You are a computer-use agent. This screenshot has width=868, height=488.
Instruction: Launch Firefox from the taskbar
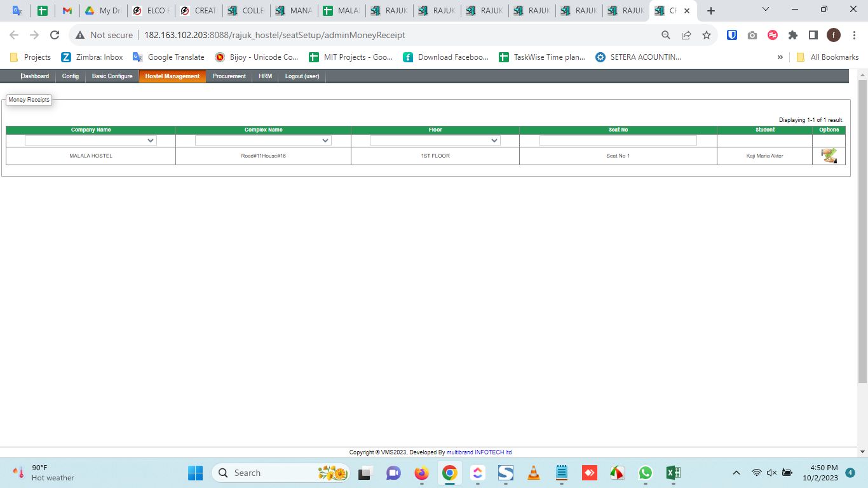pyautogui.click(x=422, y=473)
